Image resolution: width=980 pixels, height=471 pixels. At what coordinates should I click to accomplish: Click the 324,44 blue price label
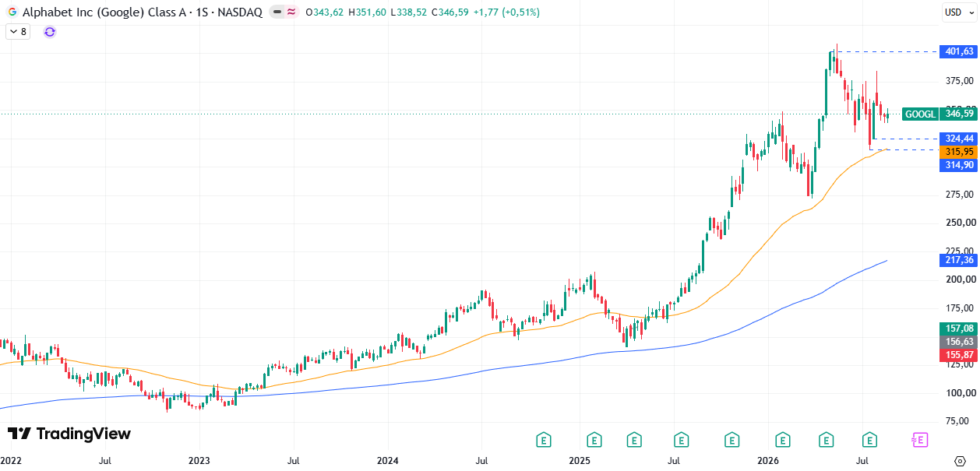point(958,139)
